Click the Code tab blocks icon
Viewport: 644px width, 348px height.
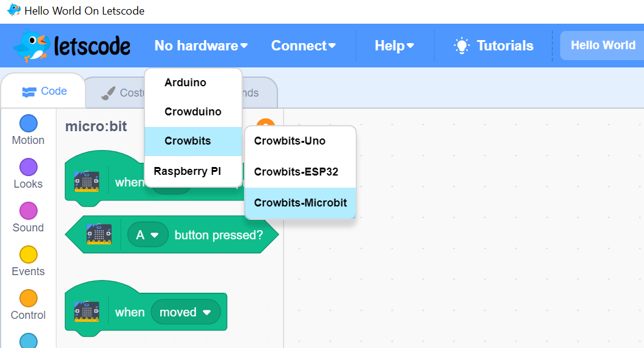pos(29,92)
